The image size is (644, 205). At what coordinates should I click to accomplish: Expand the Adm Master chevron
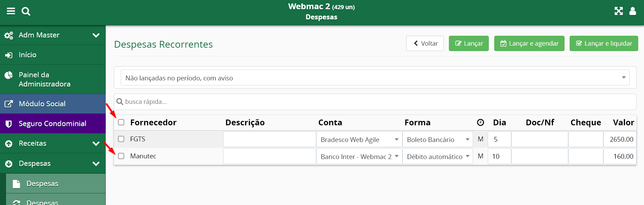click(x=96, y=35)
